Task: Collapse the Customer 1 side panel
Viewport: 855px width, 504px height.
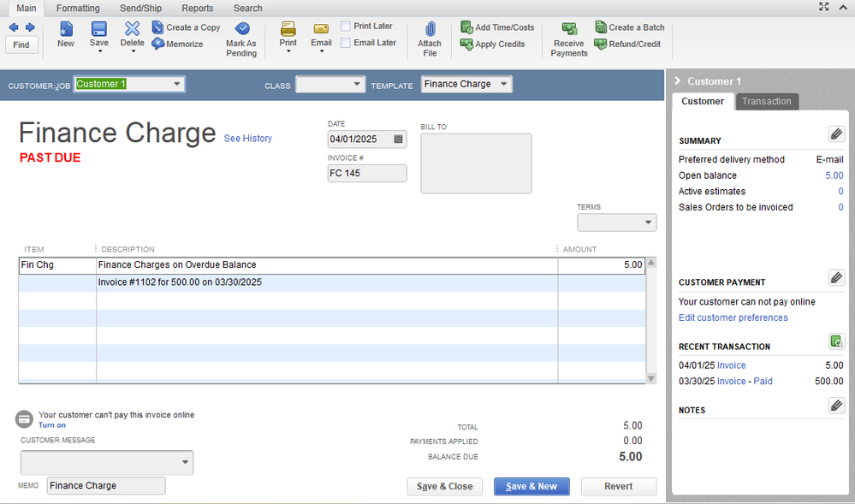Action: (678, 80)
